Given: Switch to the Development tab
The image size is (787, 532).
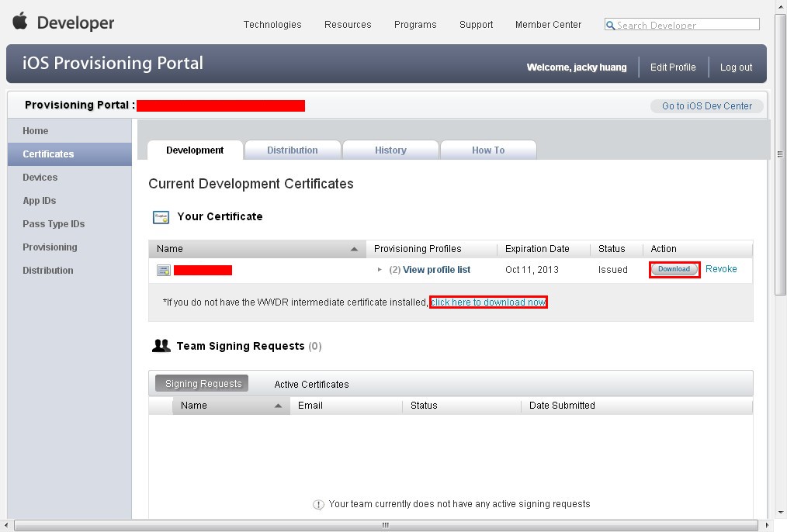Looking at the screenshot, I should pos(195,150).
